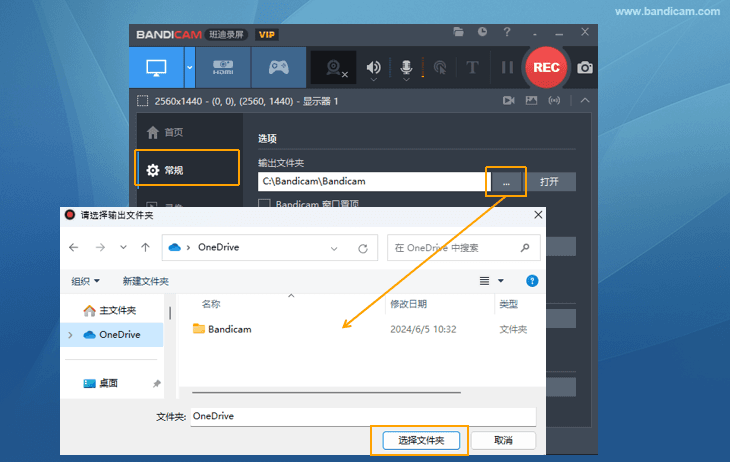Viewport: 730px width, 462px height.
Task: Click the OneDrive search box
Action: pos(463,248)
